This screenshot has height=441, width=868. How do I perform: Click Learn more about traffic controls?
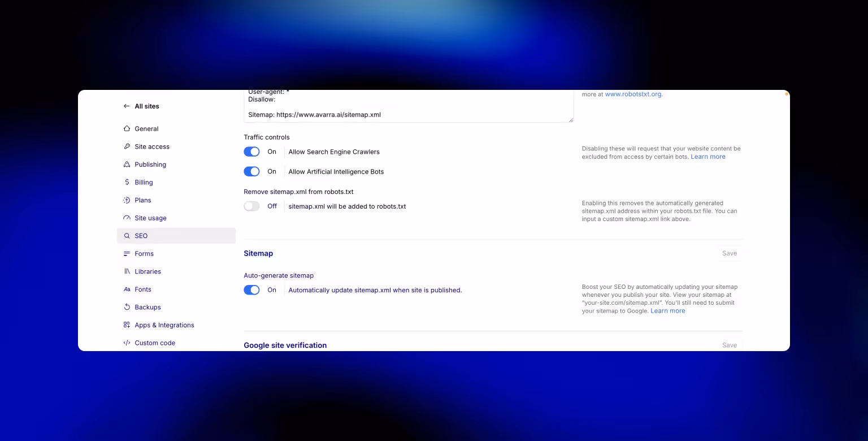(708, 157)
